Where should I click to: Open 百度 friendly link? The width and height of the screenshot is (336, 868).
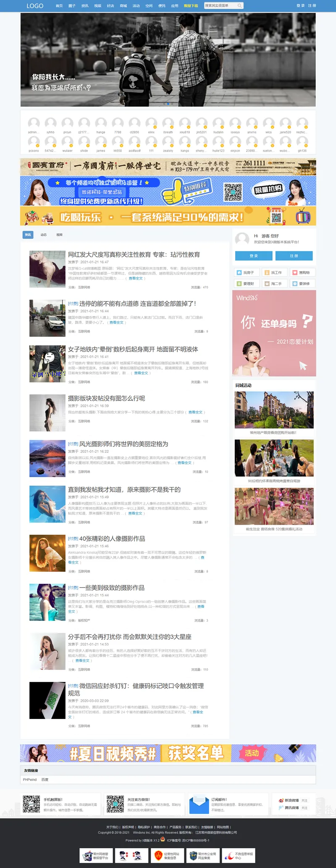click(x=45, y=779)
